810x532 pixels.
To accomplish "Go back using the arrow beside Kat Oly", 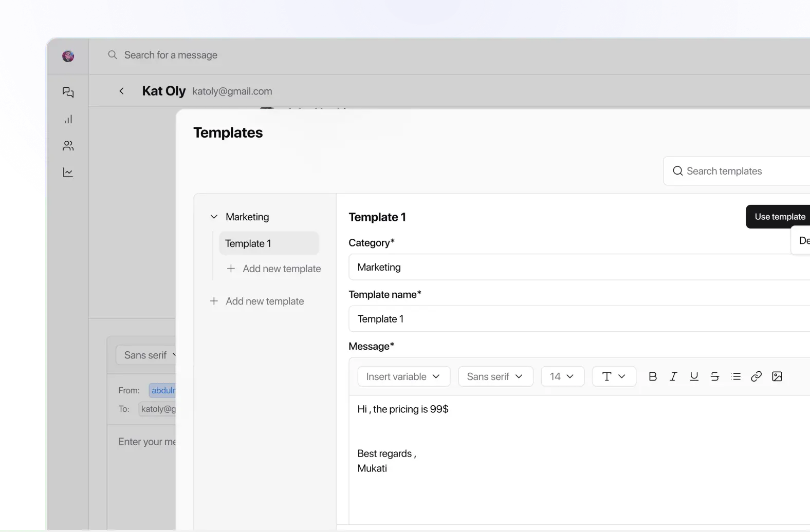I will [x=122, y=91].
